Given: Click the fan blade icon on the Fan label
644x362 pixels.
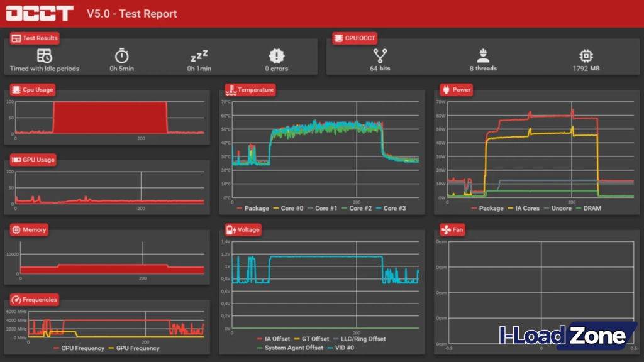Looking at the screenshot, I should (x=446, y=230).
